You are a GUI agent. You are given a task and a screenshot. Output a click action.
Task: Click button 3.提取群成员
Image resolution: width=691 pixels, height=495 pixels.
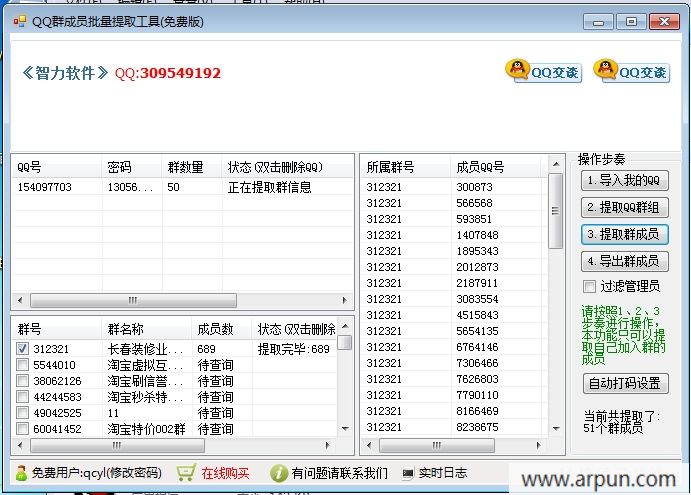click(625, 234)
